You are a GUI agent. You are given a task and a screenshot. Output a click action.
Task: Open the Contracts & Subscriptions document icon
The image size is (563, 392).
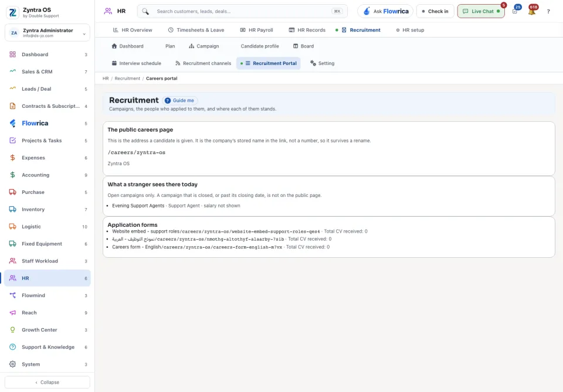[x=12, y=106]
